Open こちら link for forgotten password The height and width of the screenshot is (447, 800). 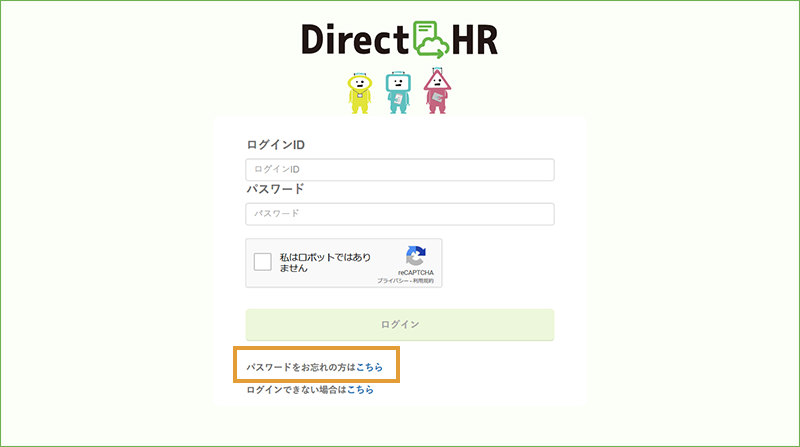[369, 367]
